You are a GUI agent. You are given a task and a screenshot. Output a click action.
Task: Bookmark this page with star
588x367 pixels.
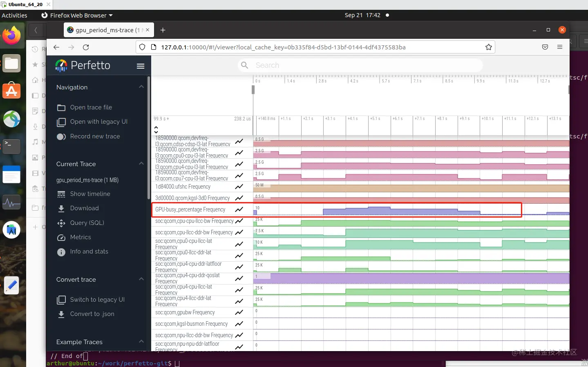click(488, 47)
